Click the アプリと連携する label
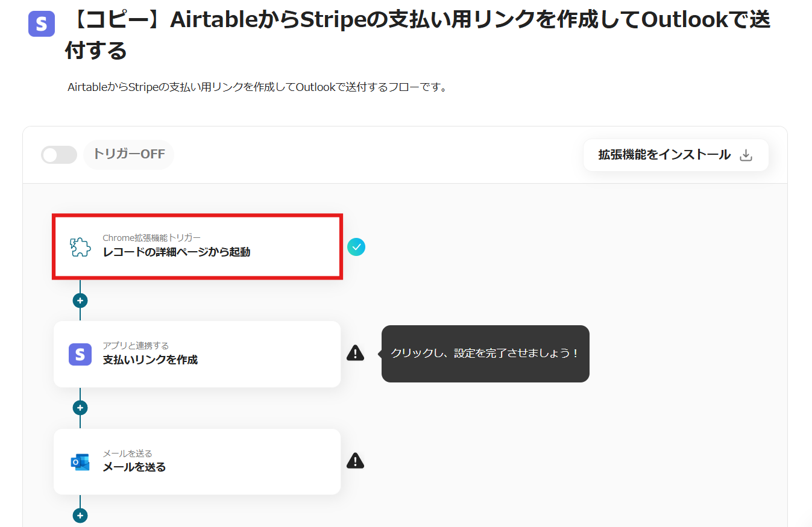Viewport: 812px width, 527px height. click(136, 346)
